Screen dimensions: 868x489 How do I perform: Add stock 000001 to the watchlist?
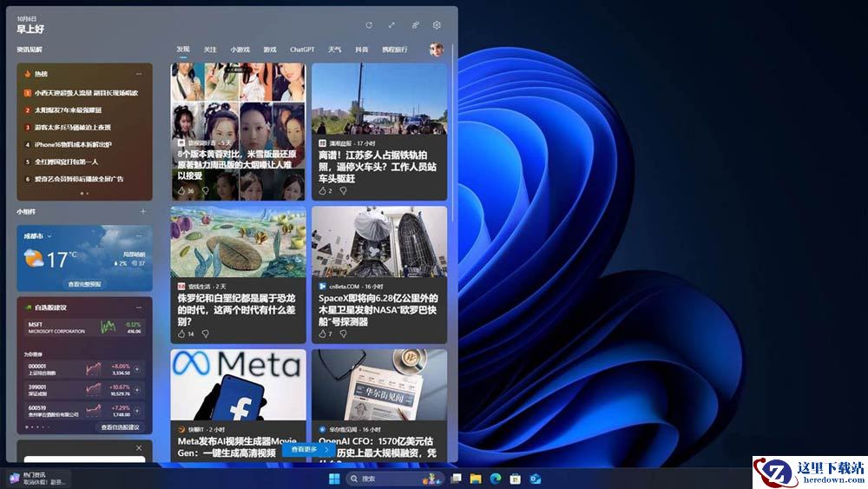tap(137, 369)
